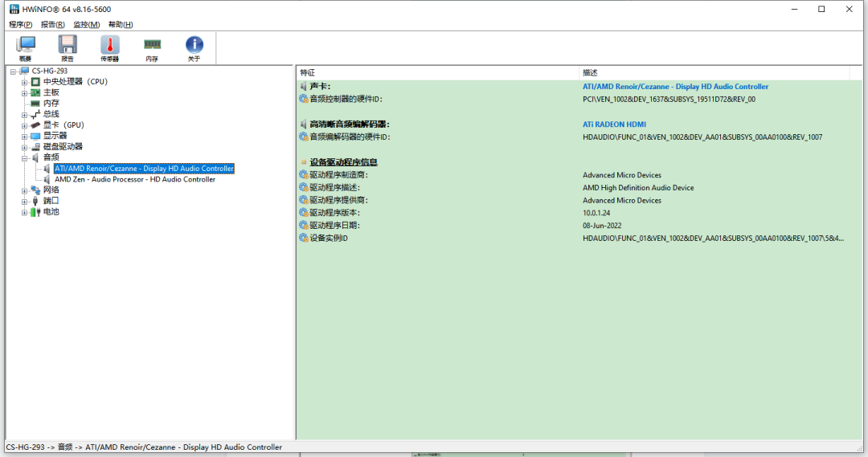This screenshot has height=457, width=868.
Task: Click the status bar path text
Action: (144, 447)
